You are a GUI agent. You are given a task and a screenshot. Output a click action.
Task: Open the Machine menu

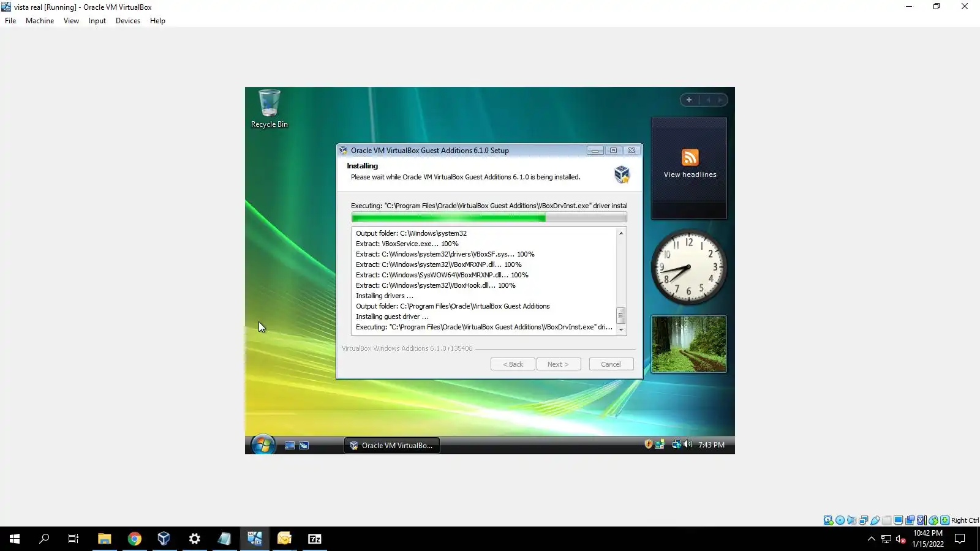tap(40, 21)
